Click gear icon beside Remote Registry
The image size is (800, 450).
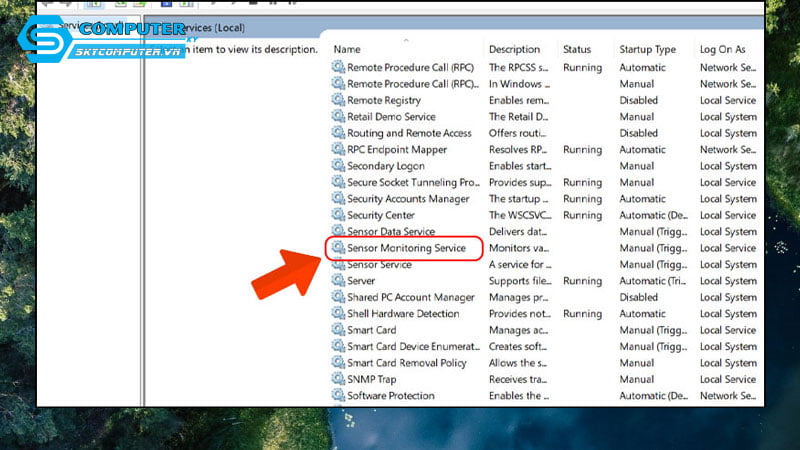[x=338, y=99]
